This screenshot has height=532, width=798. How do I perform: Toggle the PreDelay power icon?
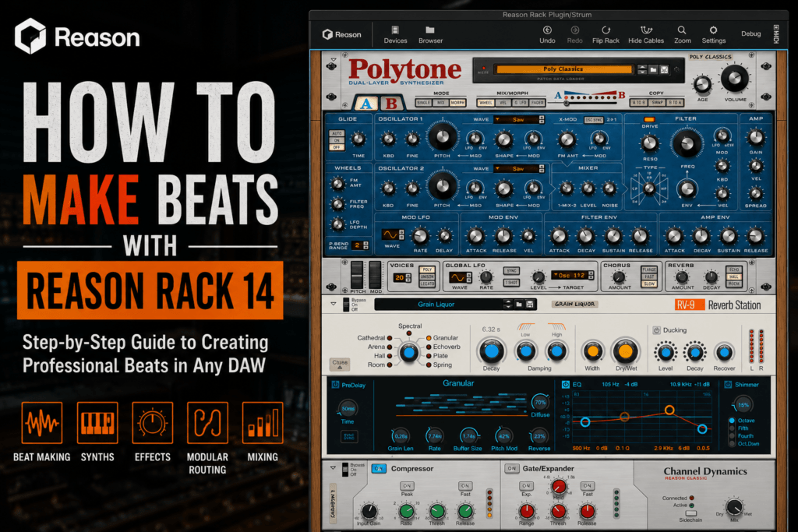click(x=335, y=385)
